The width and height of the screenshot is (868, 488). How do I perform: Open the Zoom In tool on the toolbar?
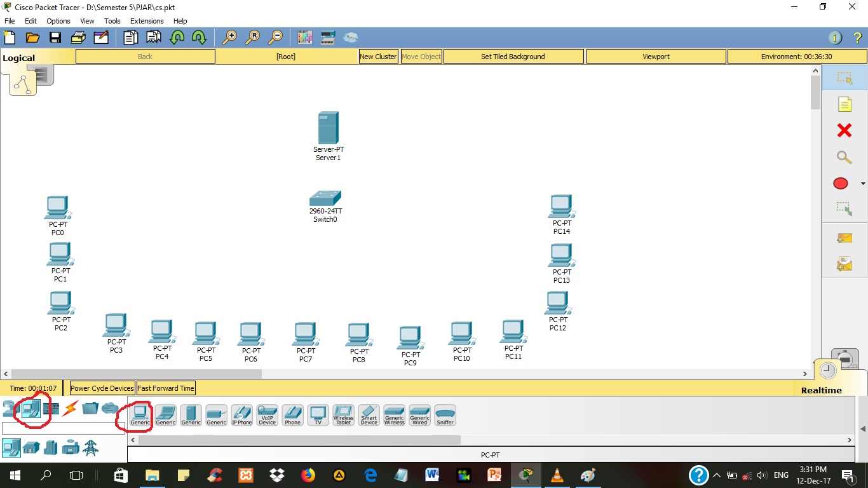(x=231, y=37)
